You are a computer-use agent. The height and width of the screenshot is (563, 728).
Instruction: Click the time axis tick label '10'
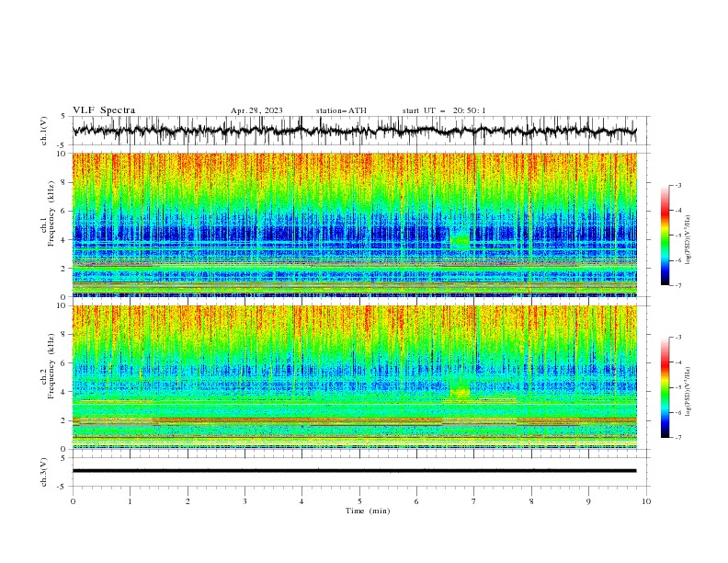pos(646,501)
